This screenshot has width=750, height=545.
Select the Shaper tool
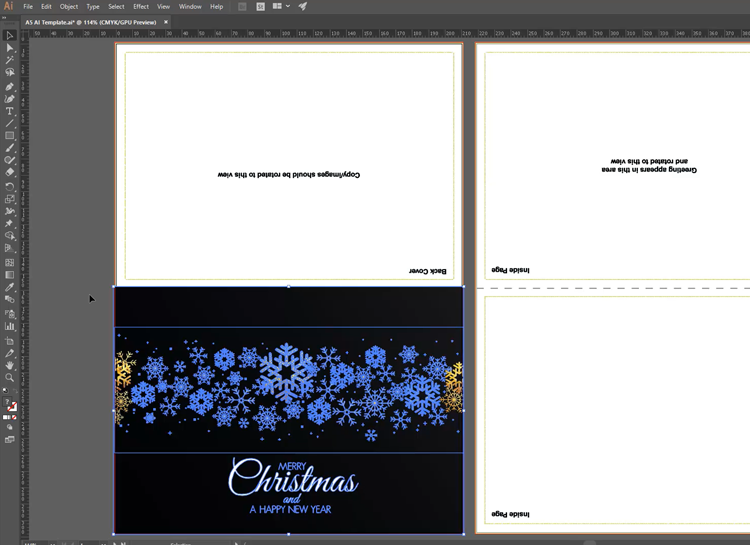10,160
